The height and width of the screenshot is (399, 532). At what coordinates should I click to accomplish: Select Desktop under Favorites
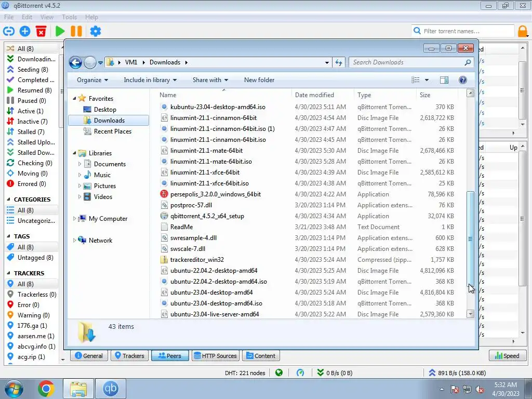[x=105, y=110]
